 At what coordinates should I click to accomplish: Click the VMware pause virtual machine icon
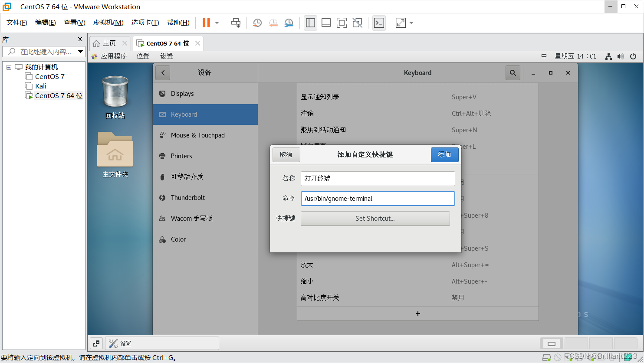click(x=207, y=23)
